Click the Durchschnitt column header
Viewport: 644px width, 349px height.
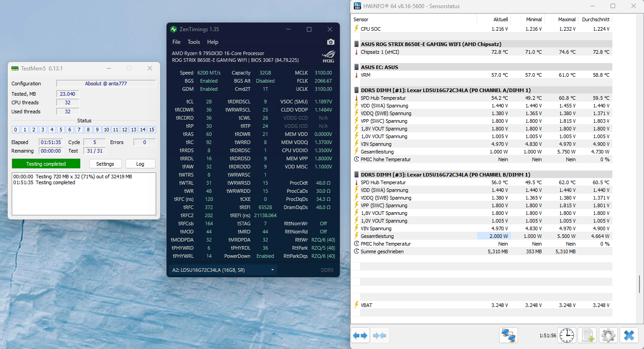point(596,19)
